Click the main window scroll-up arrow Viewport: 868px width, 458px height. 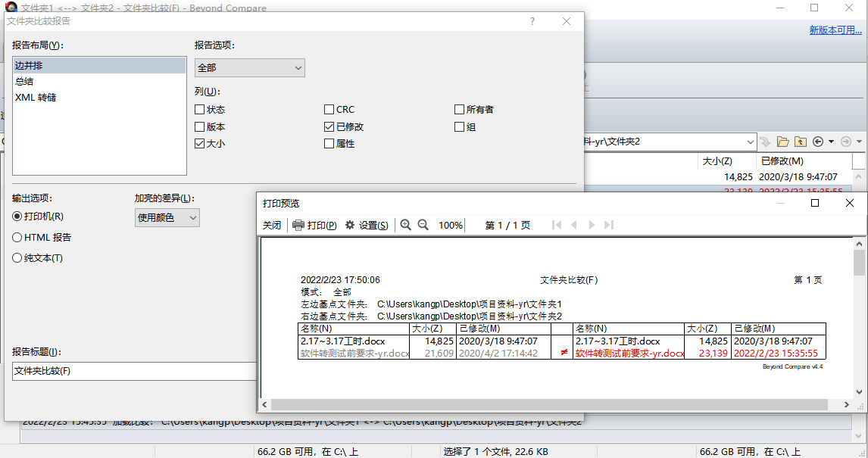[859, 176]
